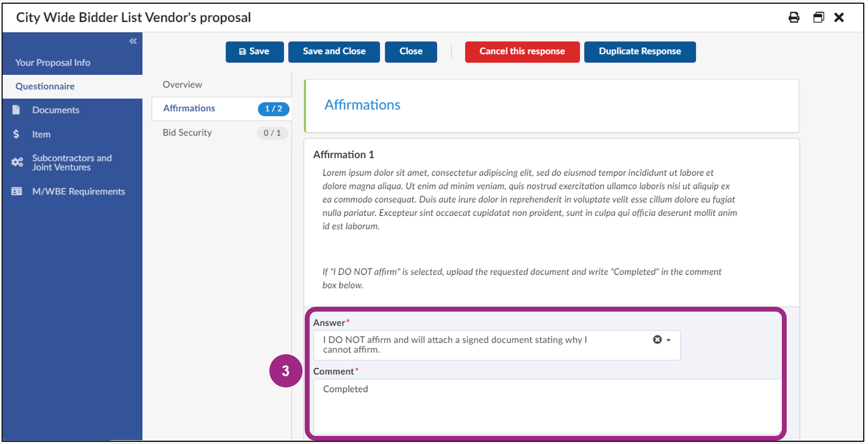
Task: Click the M/WBE Requirements card icon
Action: click(x=17, y=191)
